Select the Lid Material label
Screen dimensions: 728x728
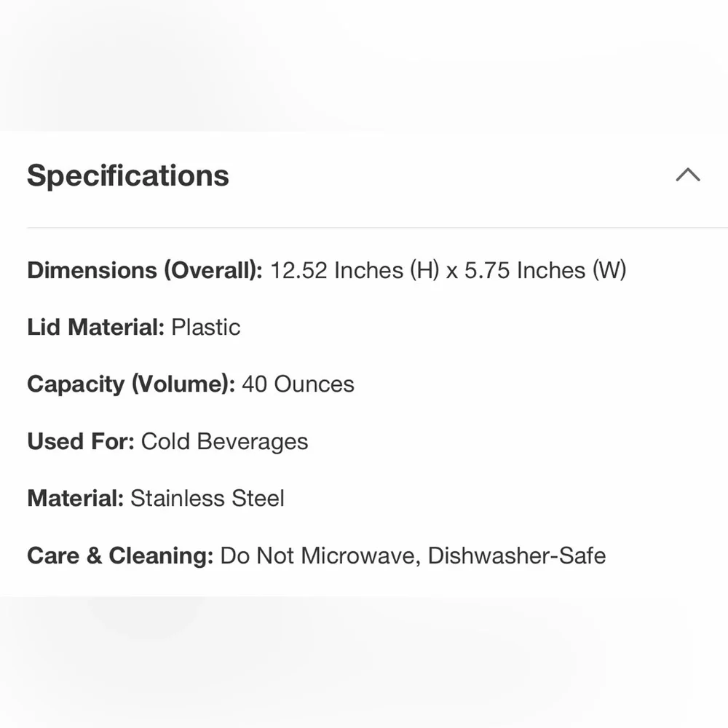[95, 328]
